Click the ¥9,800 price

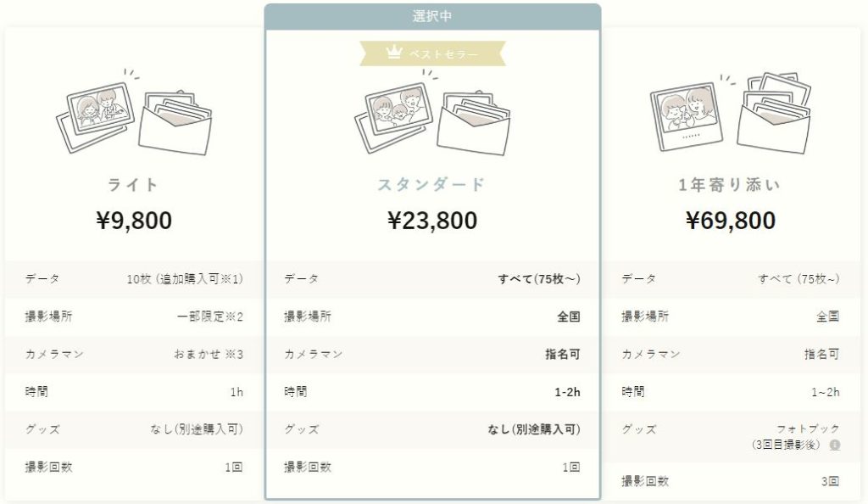click(x=134, y=221)
